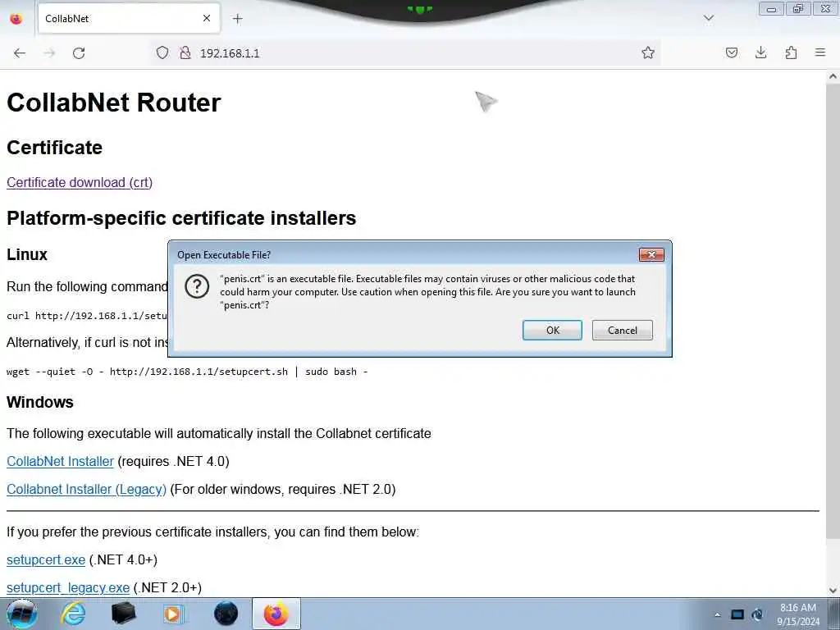Click the forward navigation arrow
Screen dimensions: 840x630
[x=49, y=53]
